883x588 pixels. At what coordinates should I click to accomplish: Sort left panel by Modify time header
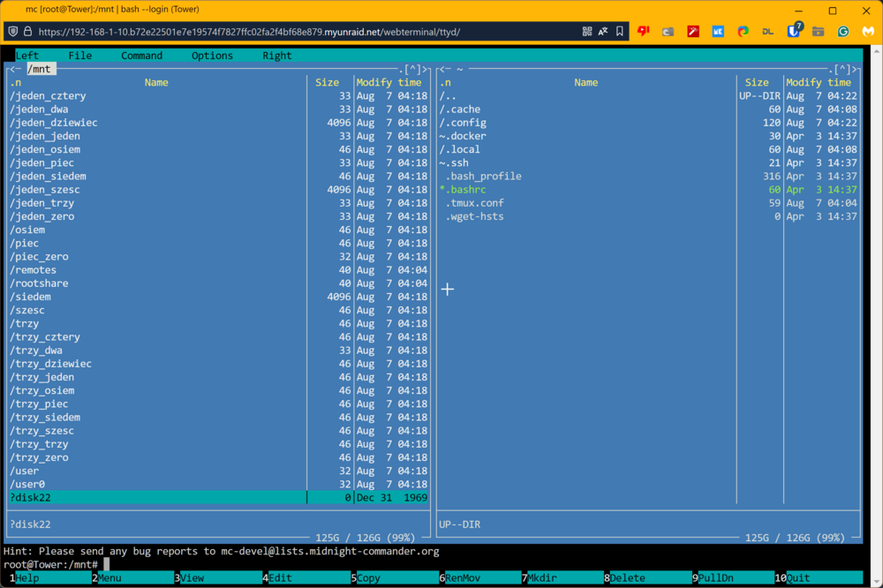pyautogui.click(x=389, y=82)
